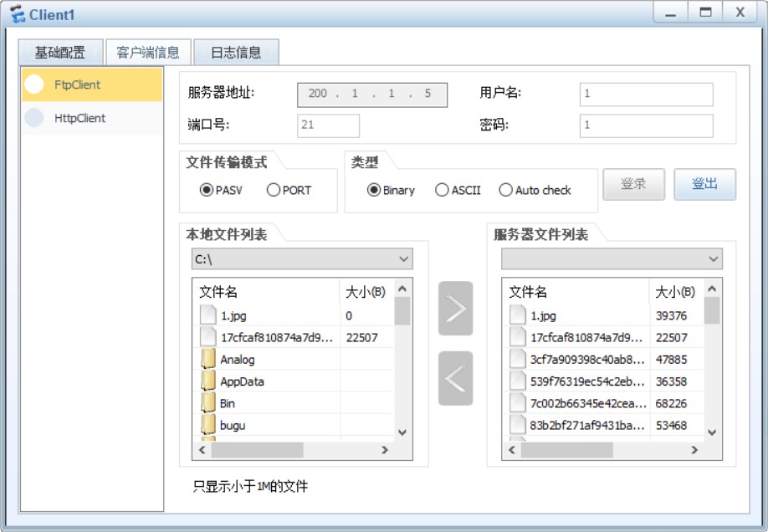The width and height of the screenshot is (768, 532).
Task: Click the 登出 logout button
Action: click(x=704, y=184)
